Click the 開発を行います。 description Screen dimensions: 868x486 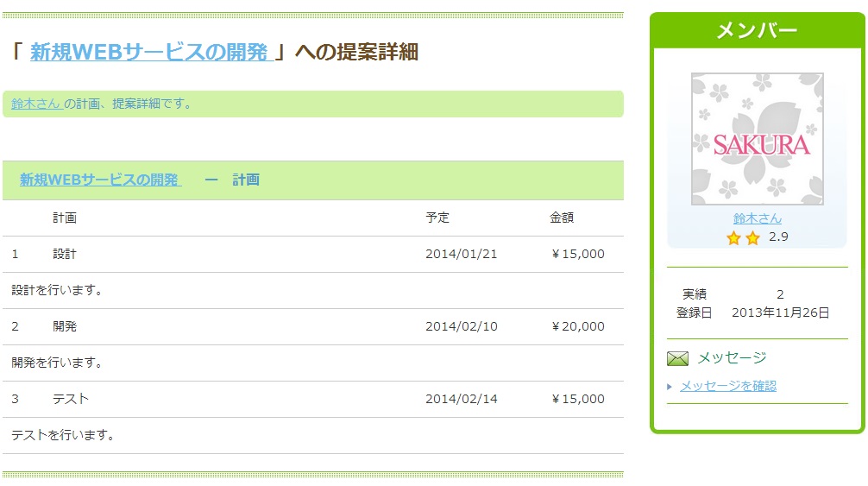point(57,363)
